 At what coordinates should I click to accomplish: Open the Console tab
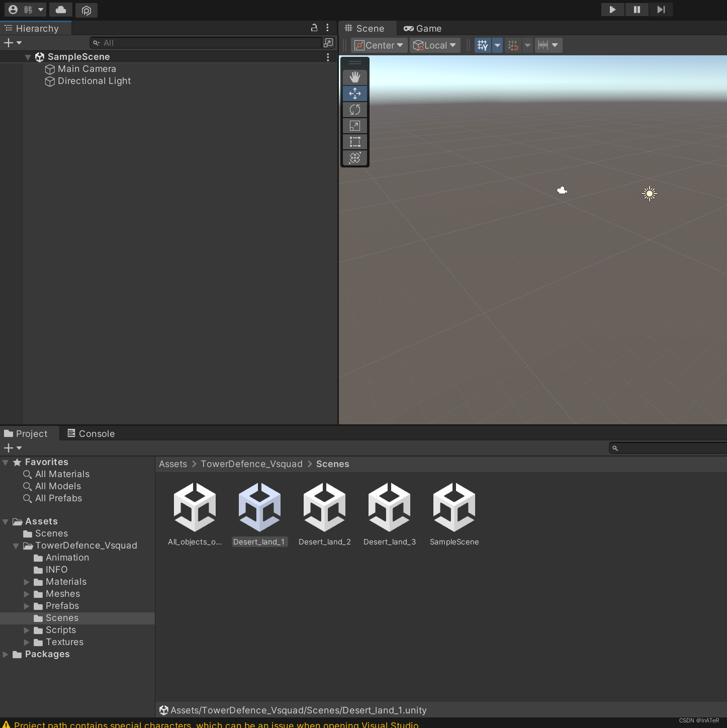tap(90, 433)
